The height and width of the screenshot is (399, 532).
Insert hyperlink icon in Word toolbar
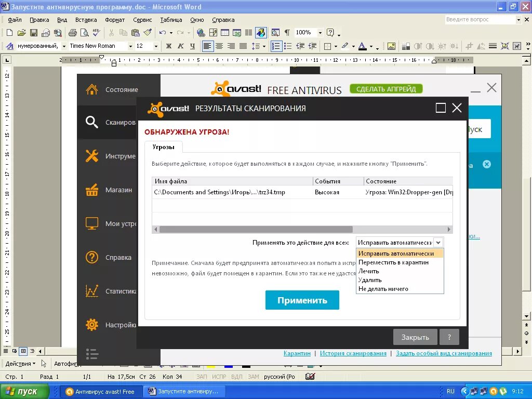click(201, 33)
